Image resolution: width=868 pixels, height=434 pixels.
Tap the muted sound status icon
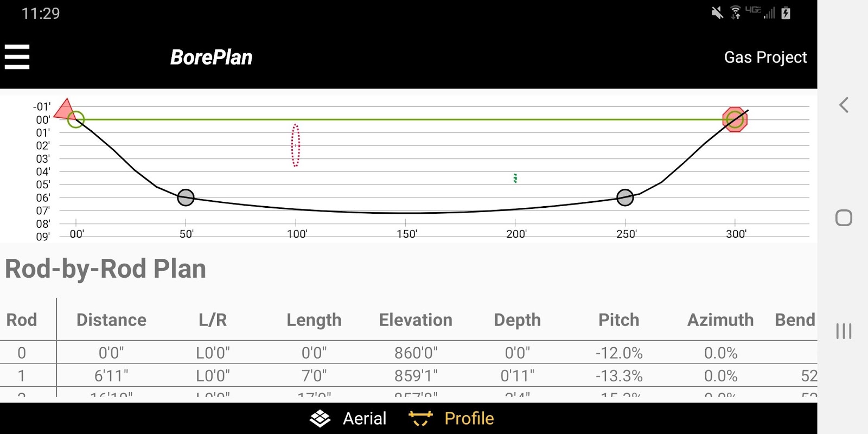(x=717, y=12)
